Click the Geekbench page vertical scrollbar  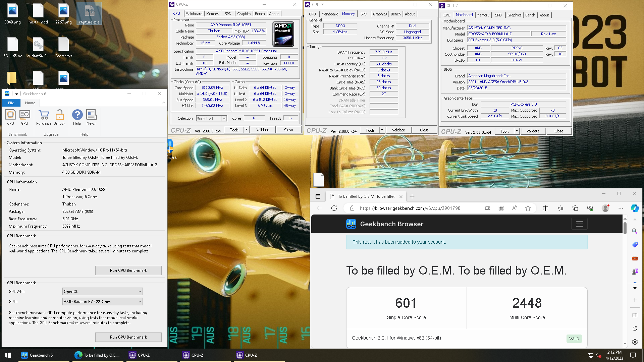pyautogui.click(x=625, y=228)
